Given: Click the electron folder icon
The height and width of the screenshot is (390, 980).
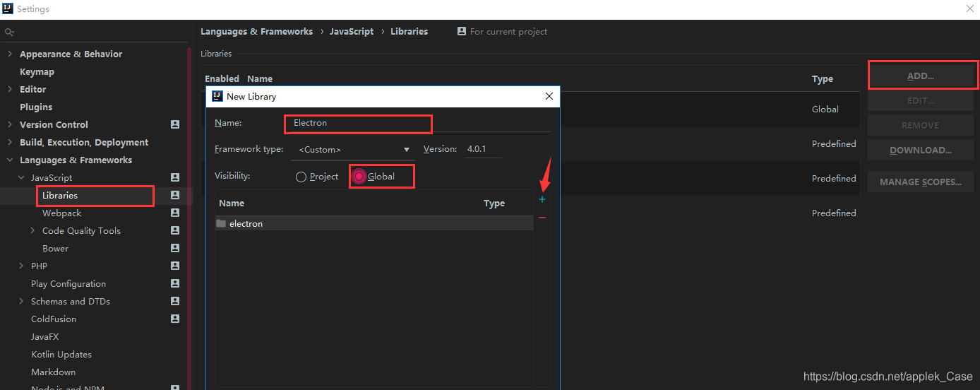Looking at the screenshot, I should [221, 223].
